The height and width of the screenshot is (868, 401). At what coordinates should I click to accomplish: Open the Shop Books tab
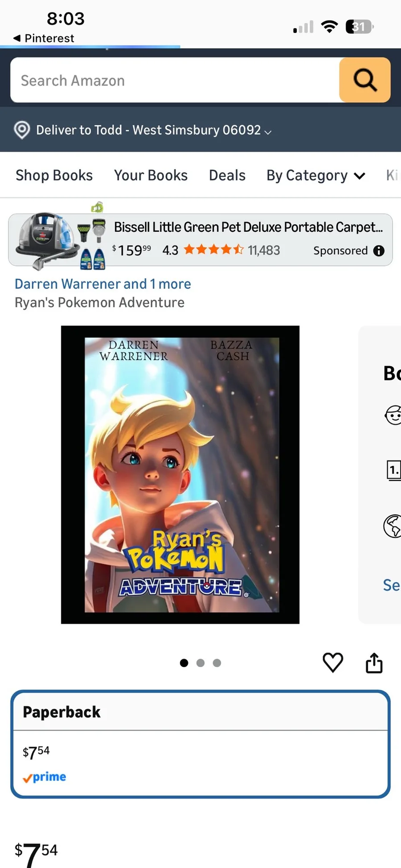coord(54,176)
